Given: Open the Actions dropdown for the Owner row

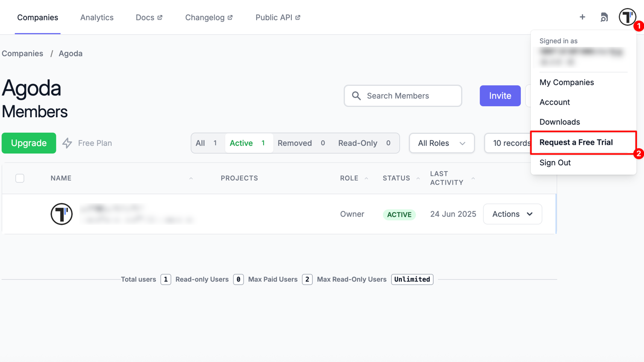Looking at the screenshot, I should pos(512,214).
